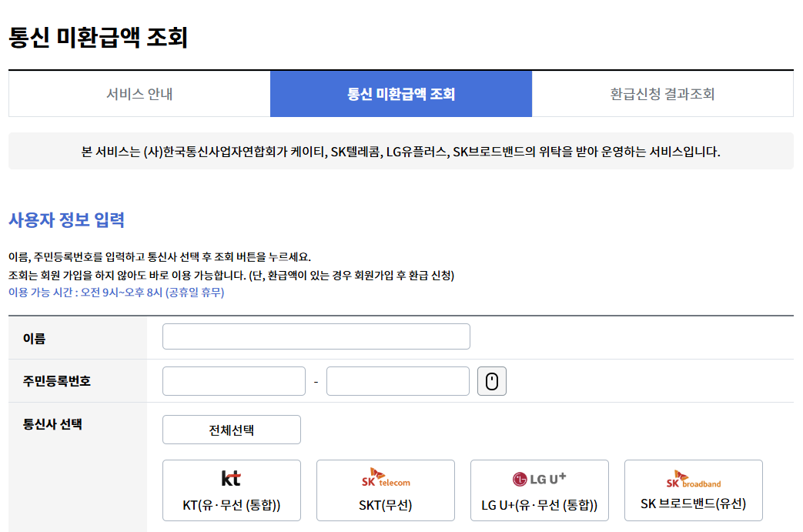The image size is (803, 532).
Task: Click the 주민등록번호 label
Action: click(57, 381)
